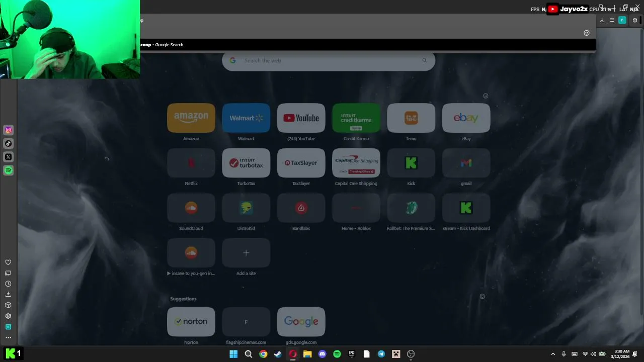Screen dimensions: 644x362
Task: Open the Home - Roblox tile
Action: point(356,208)
